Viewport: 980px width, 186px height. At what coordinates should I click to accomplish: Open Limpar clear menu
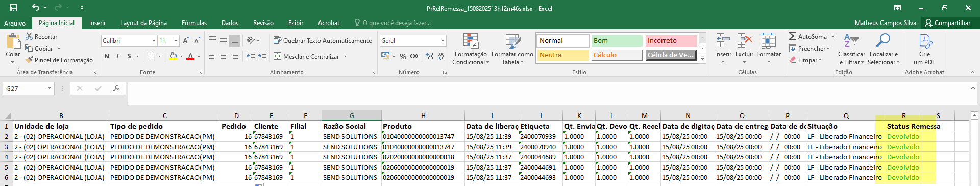click(805, 60)
